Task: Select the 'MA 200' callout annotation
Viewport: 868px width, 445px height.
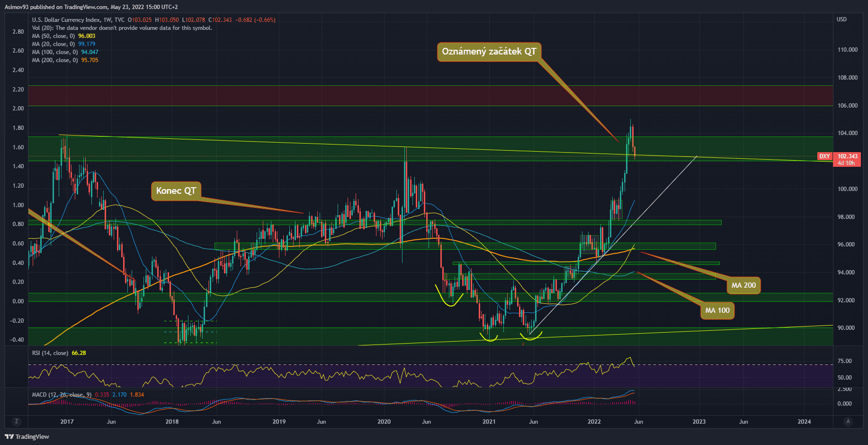Action: (x=743, y=285)
